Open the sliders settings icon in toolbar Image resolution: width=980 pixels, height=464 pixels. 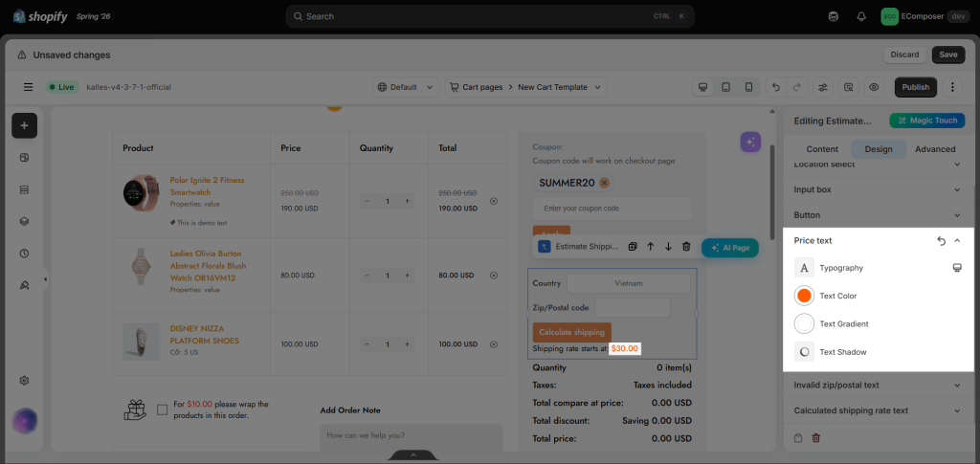822,87
